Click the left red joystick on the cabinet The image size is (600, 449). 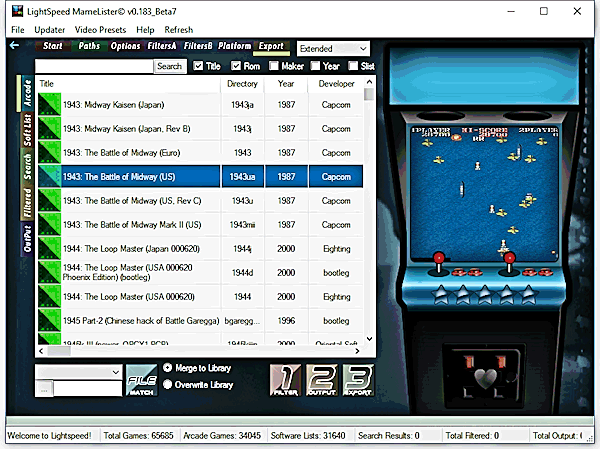point(439,263)
